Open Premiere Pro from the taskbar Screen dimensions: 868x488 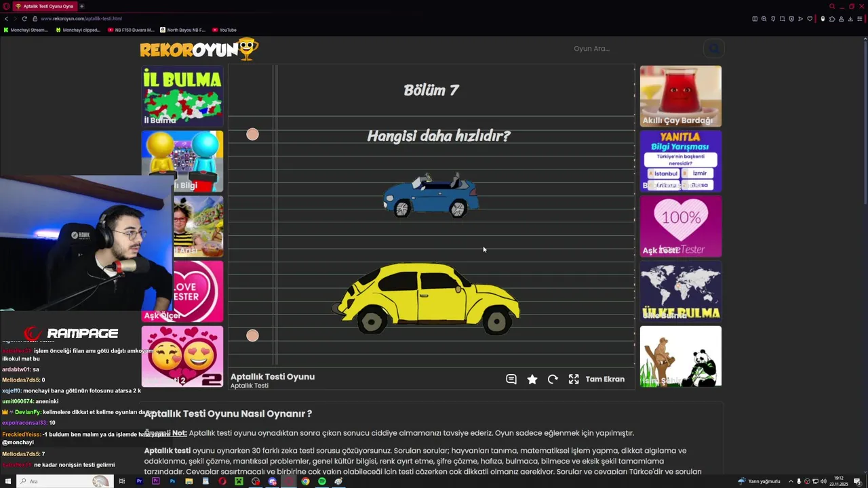point(139,481)
